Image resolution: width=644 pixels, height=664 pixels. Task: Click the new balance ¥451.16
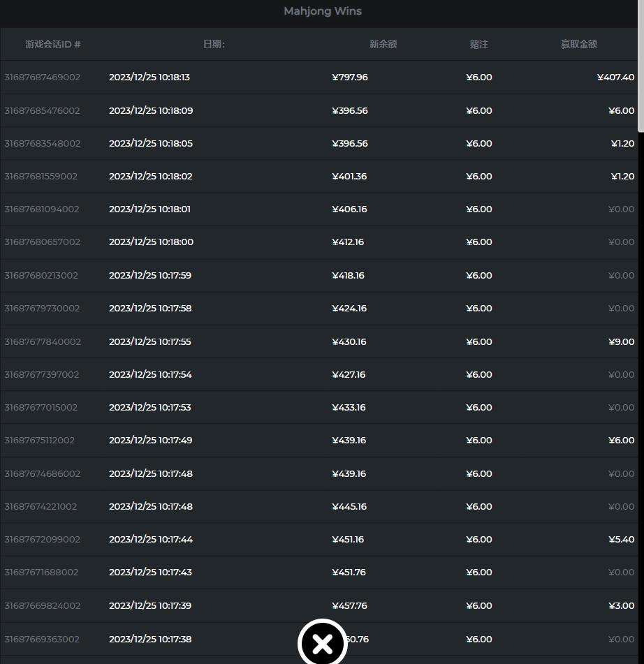point(348,540)
